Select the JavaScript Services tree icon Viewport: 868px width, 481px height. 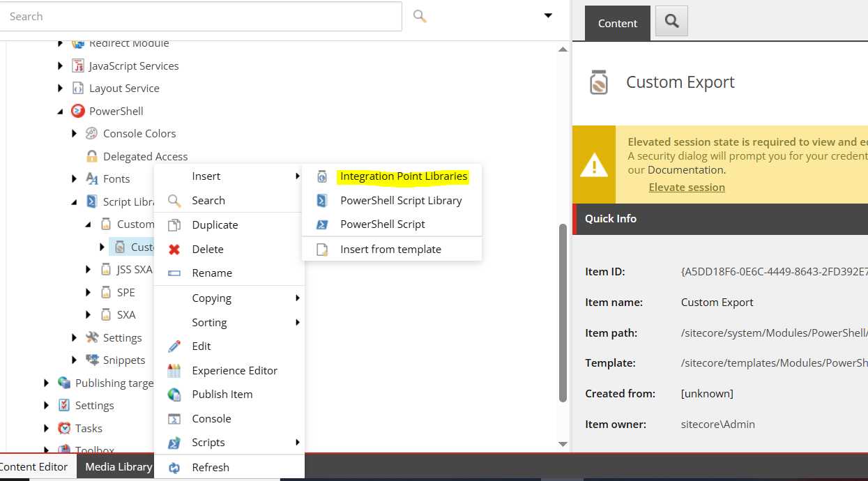pos(78,66)
